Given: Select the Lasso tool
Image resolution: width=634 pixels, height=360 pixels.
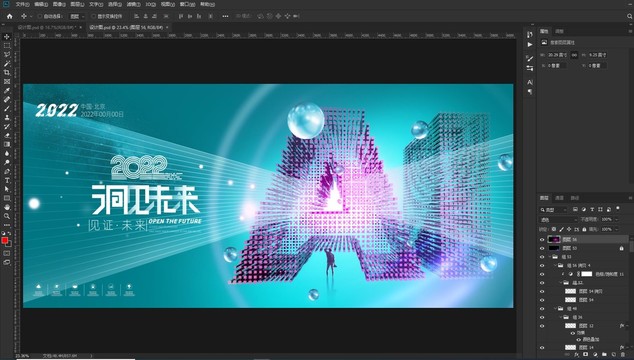Looking at the screenshot, I should pyautogui.click(x=7, y=55).
